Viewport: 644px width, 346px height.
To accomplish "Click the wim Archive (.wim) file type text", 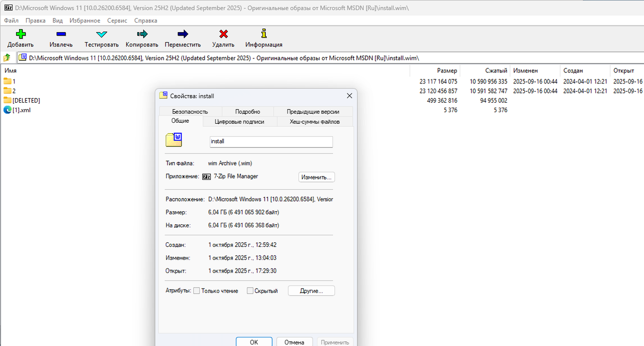I will [x=230, y=163].
